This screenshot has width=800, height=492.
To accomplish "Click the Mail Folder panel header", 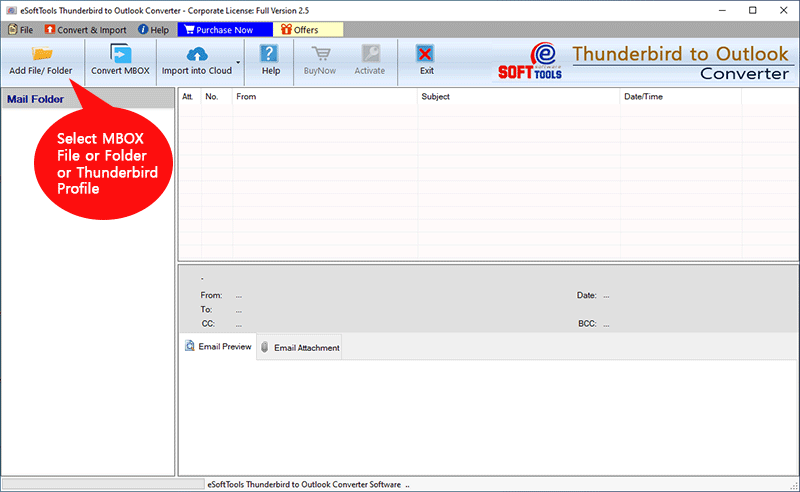I will click(87, 99).
